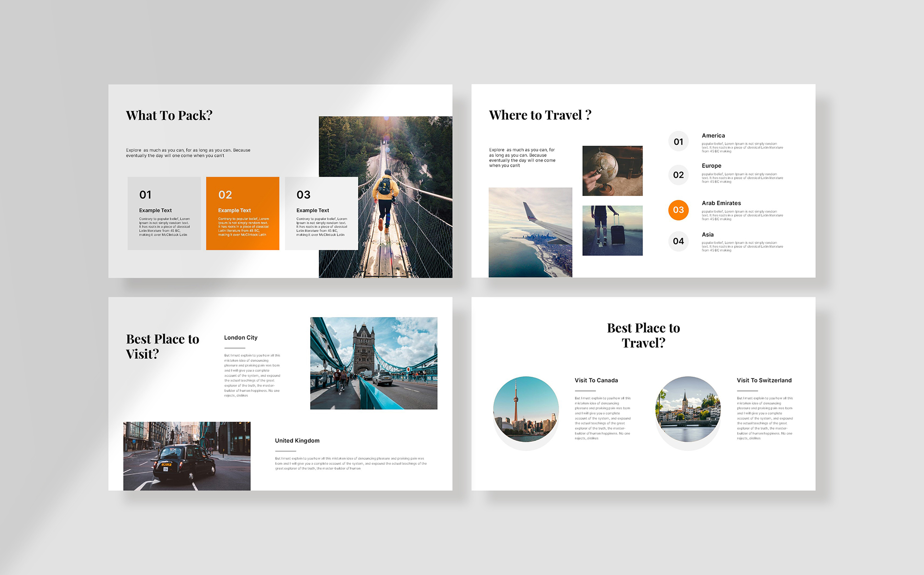Click the black London taxi photo
Image resolution: width=924 pixels, height=575 pixels.
[187, 456]
